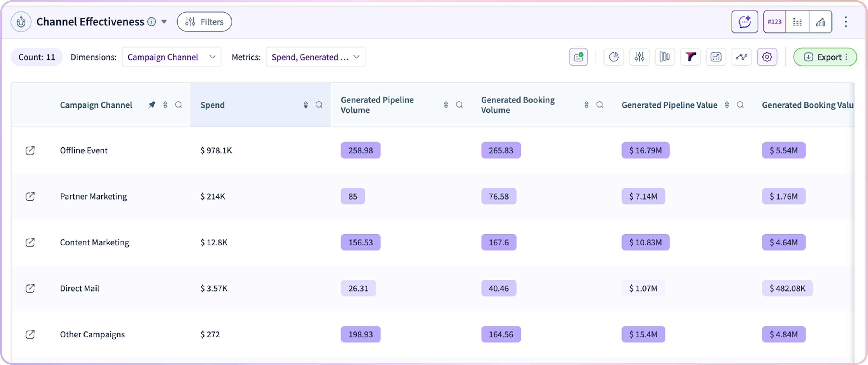This screenshot has width=868, height=365.
Task: Click the columns layout icon
Action: 665,57
